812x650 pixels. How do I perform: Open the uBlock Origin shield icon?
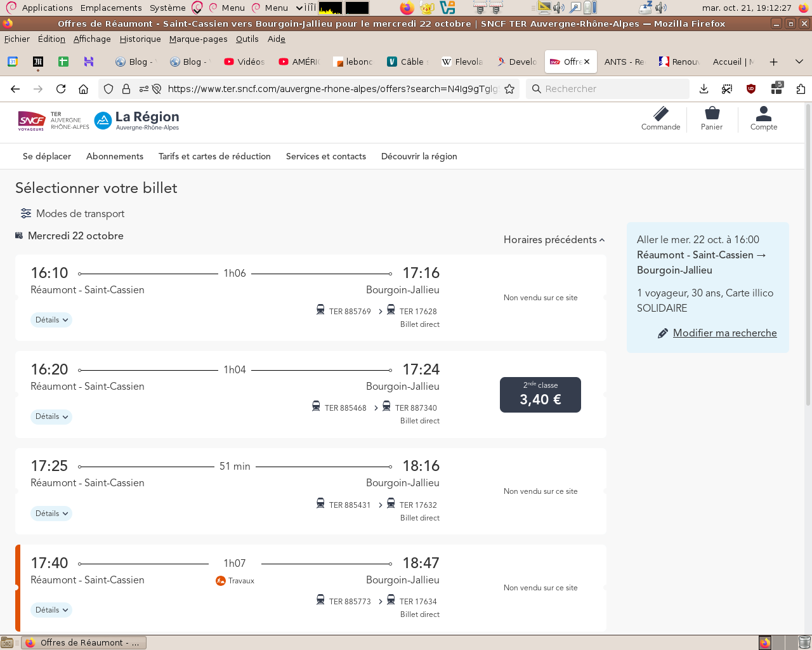point(751,89)
